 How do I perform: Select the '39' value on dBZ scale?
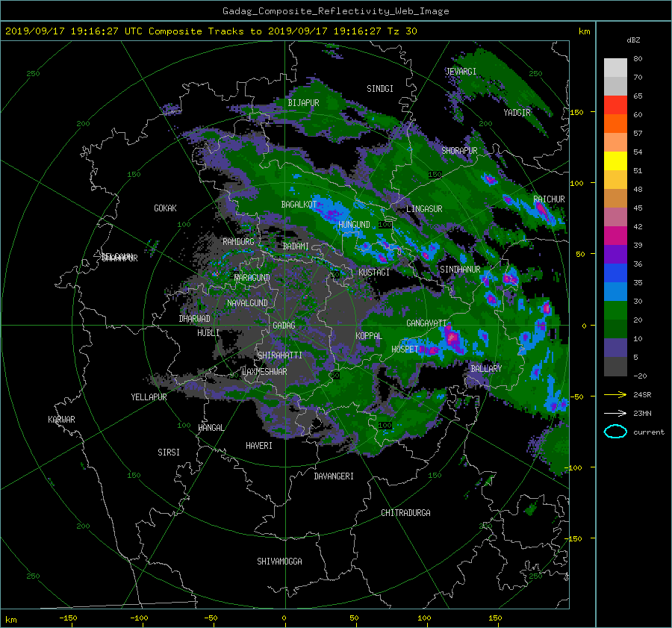click(x=638, y=245)
